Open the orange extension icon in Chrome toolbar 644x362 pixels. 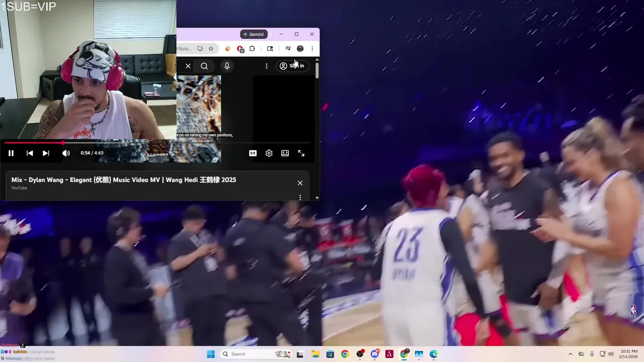228,49
